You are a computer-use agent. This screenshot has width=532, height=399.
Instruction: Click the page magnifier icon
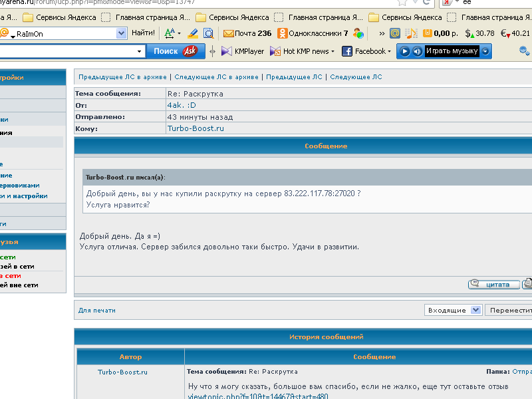(x=208, y=33)
